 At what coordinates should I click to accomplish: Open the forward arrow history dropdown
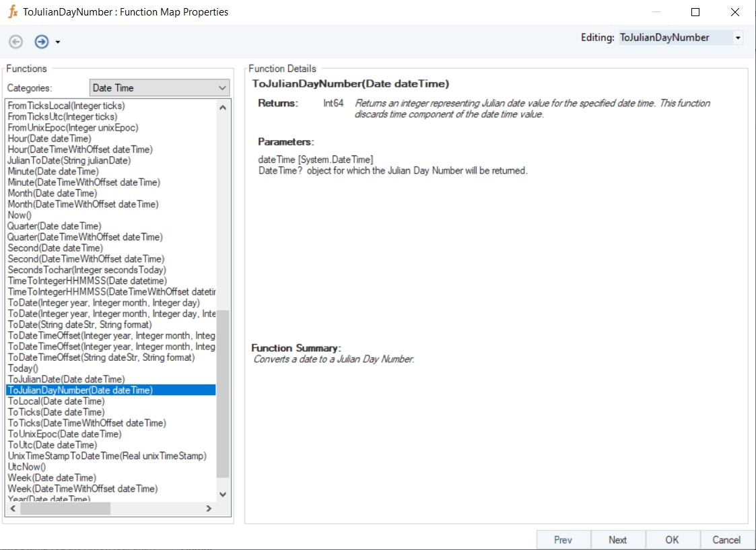pos(58,42)
